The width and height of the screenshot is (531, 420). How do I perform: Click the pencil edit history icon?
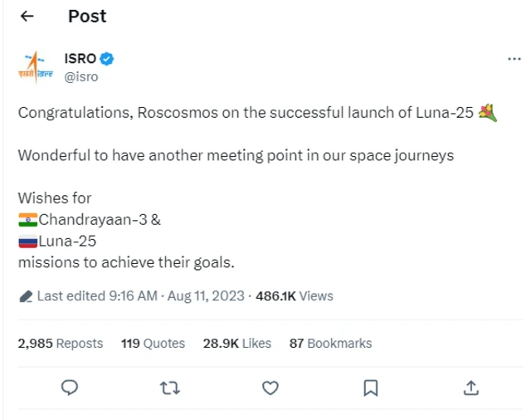pyautogui.click(x=25, y=296)
